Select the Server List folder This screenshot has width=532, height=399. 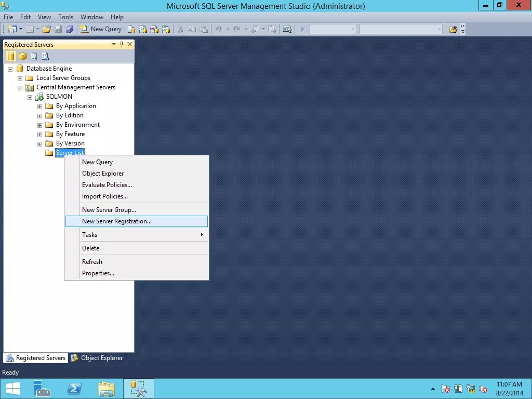pyautogui.click(x=70, y=153)
